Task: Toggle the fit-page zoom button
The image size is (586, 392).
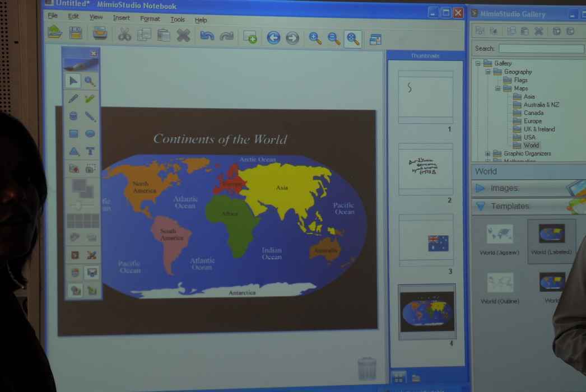Action: tap(352, 39)
